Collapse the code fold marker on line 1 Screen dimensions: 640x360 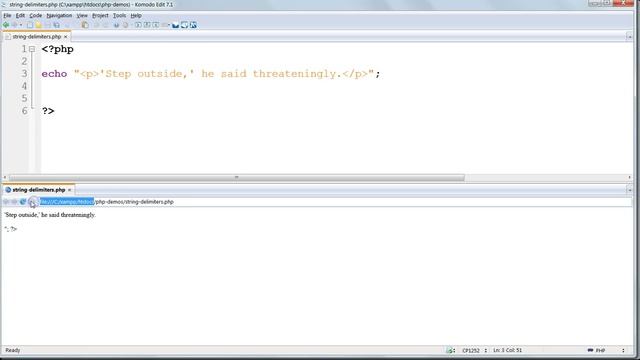tap(32, 49)
